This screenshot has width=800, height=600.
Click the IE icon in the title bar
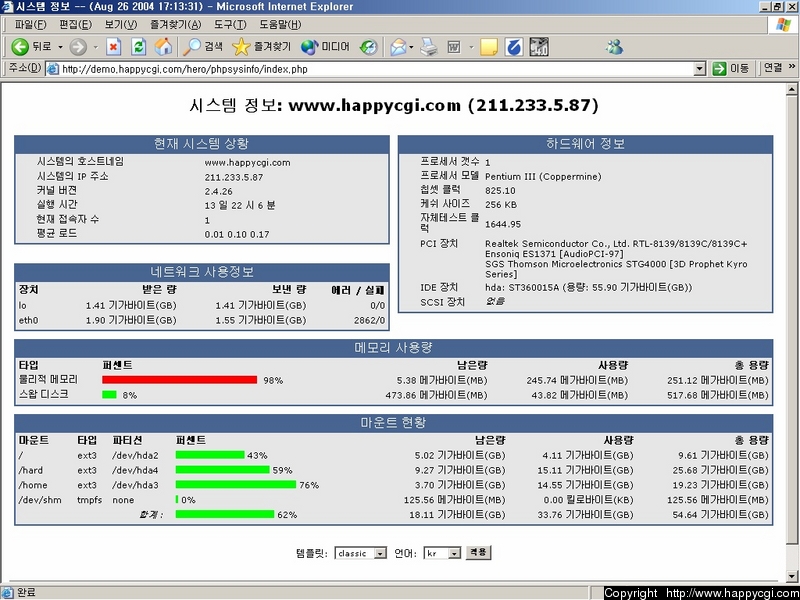(x=8, y=7)
